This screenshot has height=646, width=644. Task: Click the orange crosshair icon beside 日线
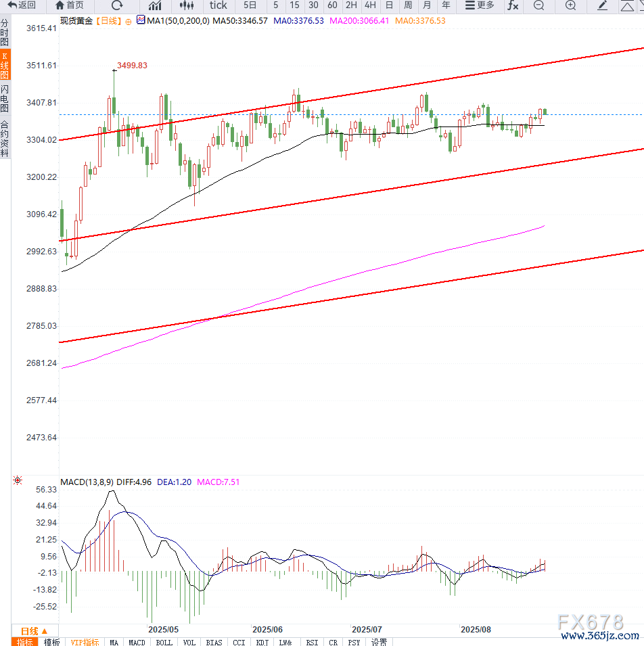click(x=129, y=21)
